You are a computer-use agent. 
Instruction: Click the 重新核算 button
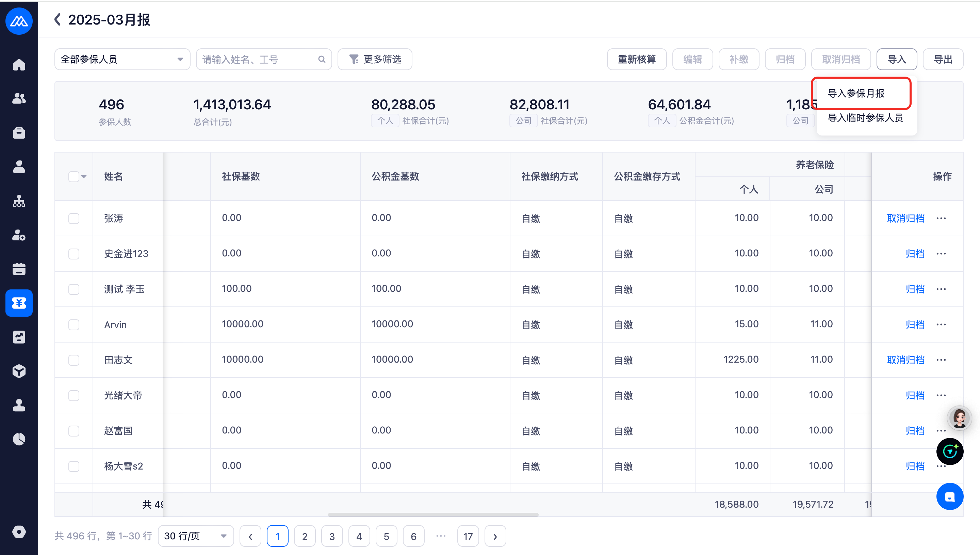636,60
